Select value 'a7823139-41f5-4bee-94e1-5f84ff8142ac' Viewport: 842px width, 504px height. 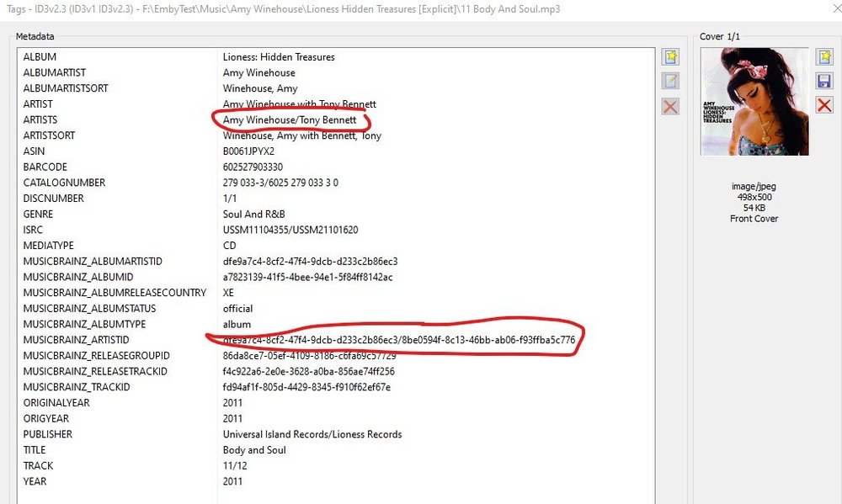307,277
